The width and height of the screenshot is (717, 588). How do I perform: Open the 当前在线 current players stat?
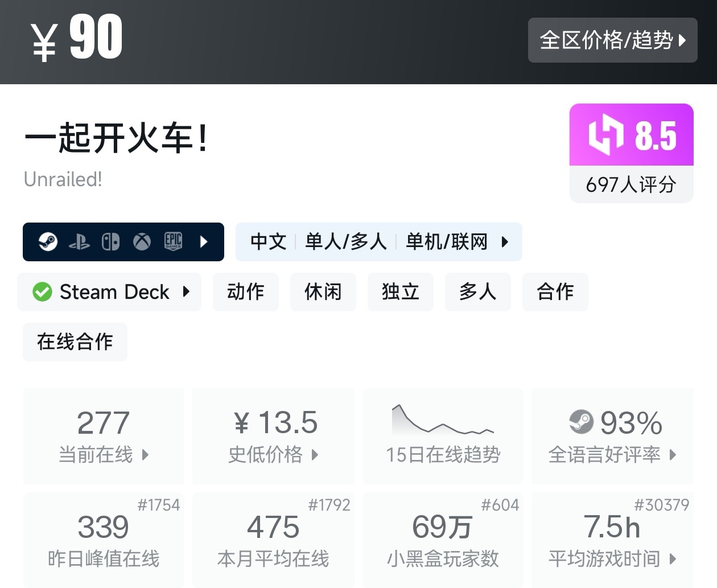(104, 436)
